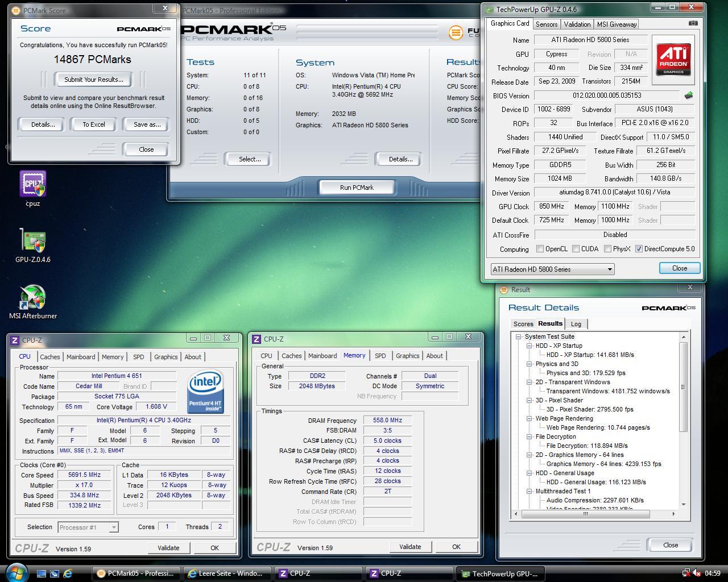
Task: Collapse the HDD - General Usage node
Action: pyautogui.click(x=529, y=473)
